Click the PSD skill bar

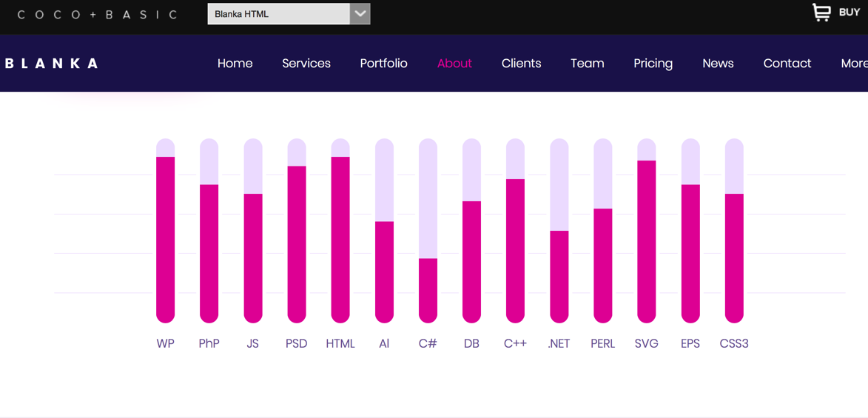297,231
